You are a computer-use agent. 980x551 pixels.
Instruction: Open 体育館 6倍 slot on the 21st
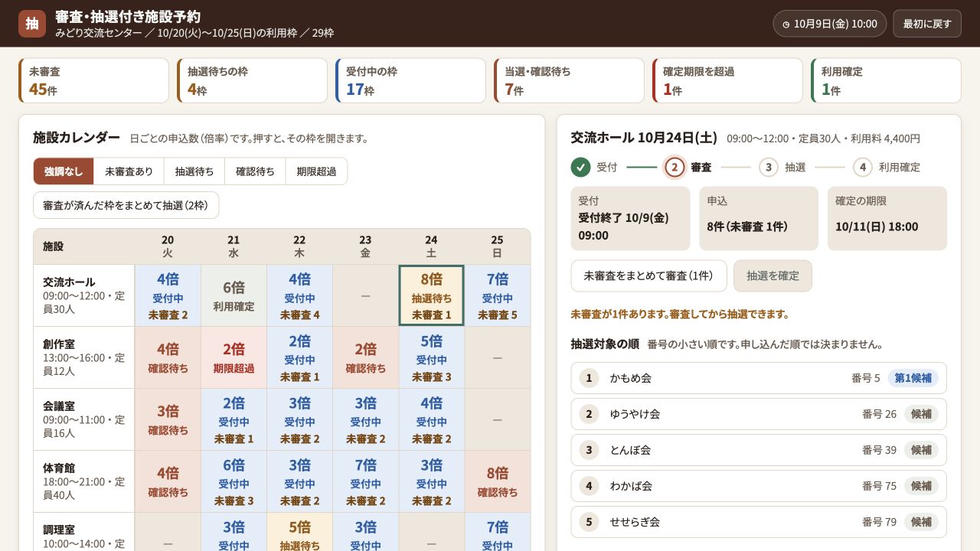click(x=234, y=481)
